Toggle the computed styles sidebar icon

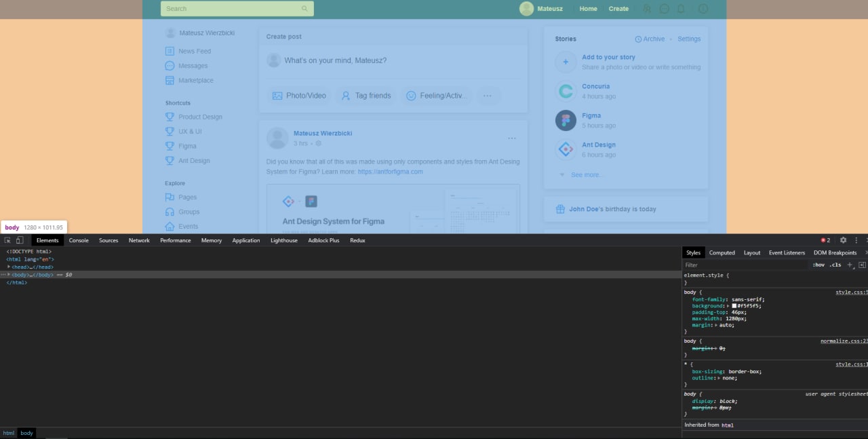tap(862, 265)
